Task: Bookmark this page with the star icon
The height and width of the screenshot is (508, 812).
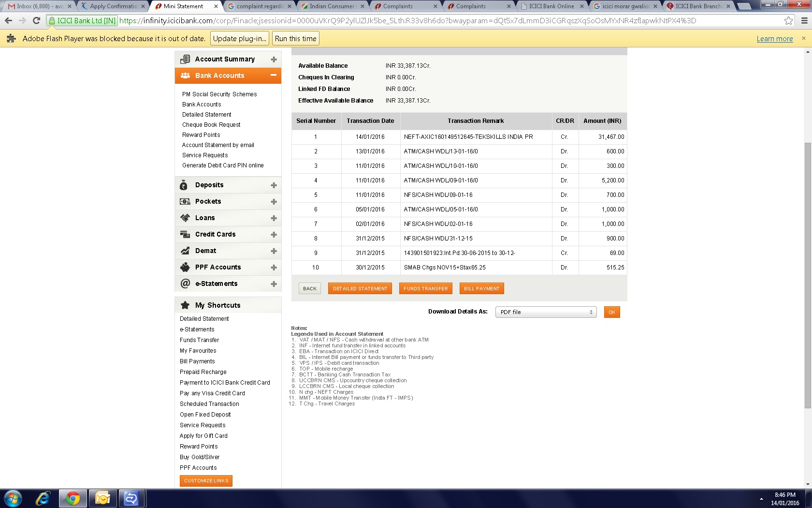Action: [788, 21]
